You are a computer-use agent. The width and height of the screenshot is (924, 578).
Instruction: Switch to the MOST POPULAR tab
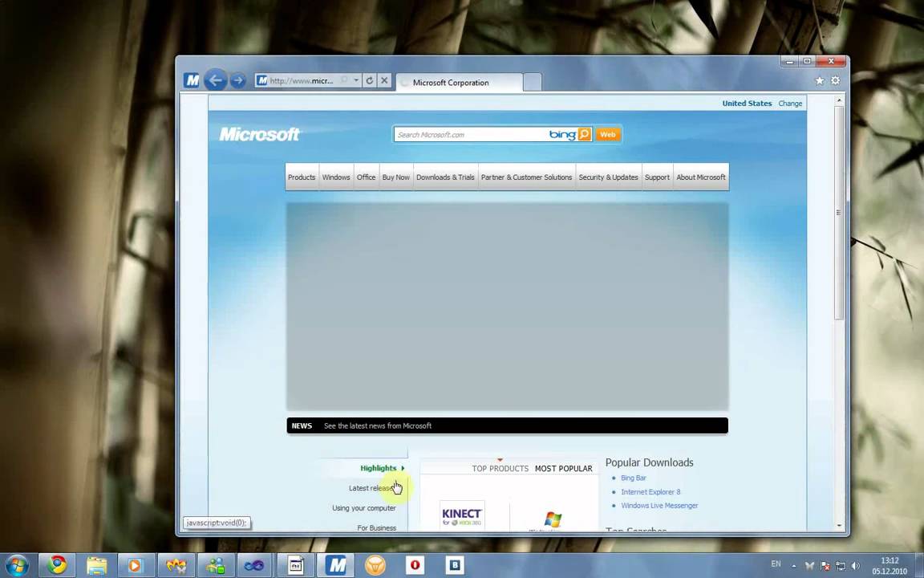563,468
